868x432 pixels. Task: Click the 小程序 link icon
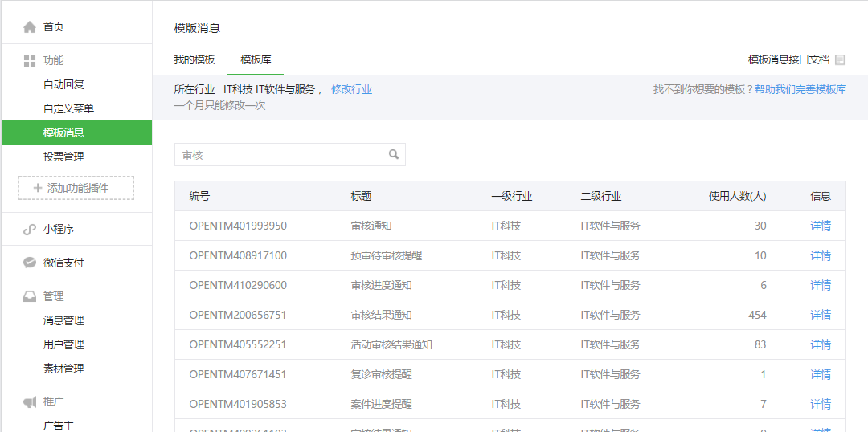tap(30, 230)
